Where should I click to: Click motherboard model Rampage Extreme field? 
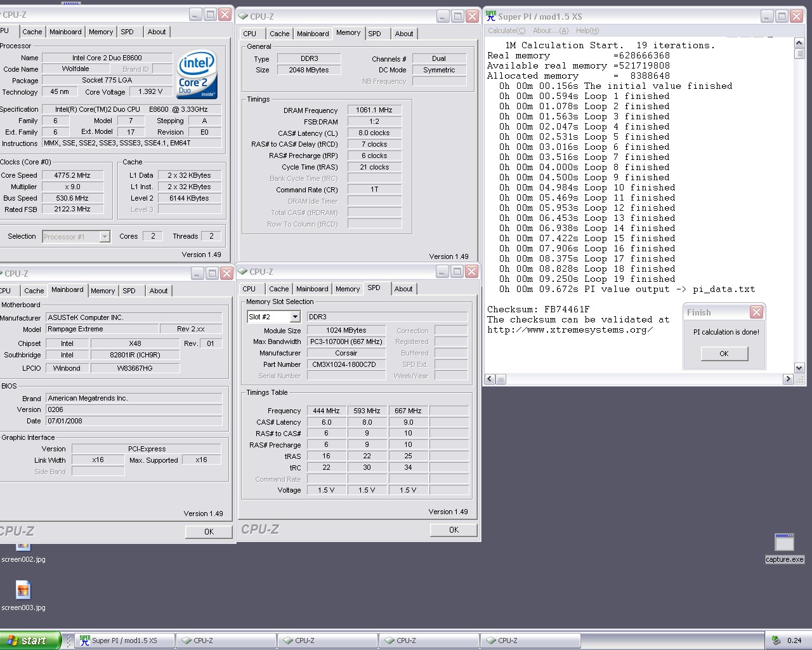coord(102,329)
